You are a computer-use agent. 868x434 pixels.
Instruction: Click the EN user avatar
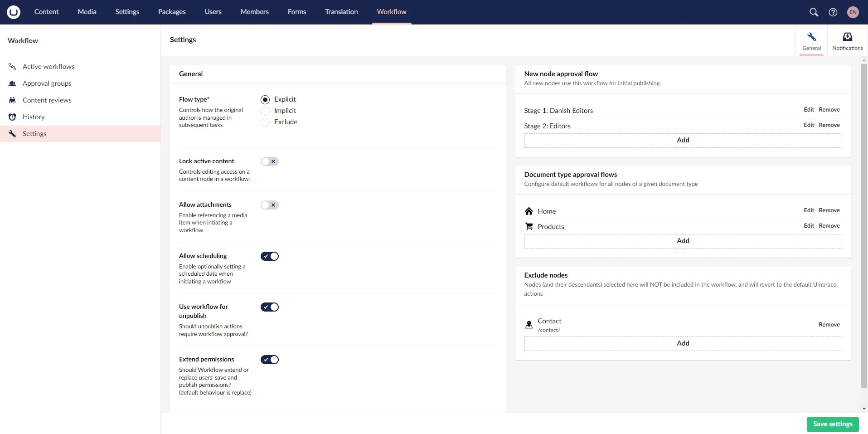[x=853, y=12]
